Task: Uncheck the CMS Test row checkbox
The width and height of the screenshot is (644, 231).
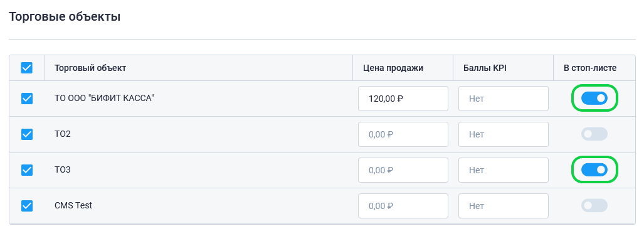Action: 27,205
